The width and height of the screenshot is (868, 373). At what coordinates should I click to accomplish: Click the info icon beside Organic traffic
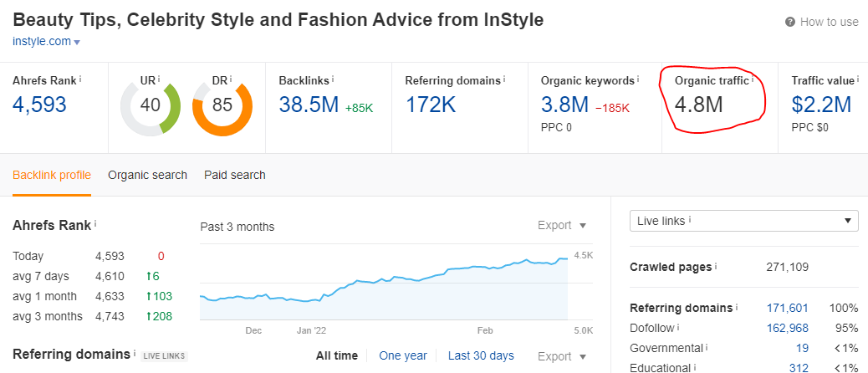753,79
